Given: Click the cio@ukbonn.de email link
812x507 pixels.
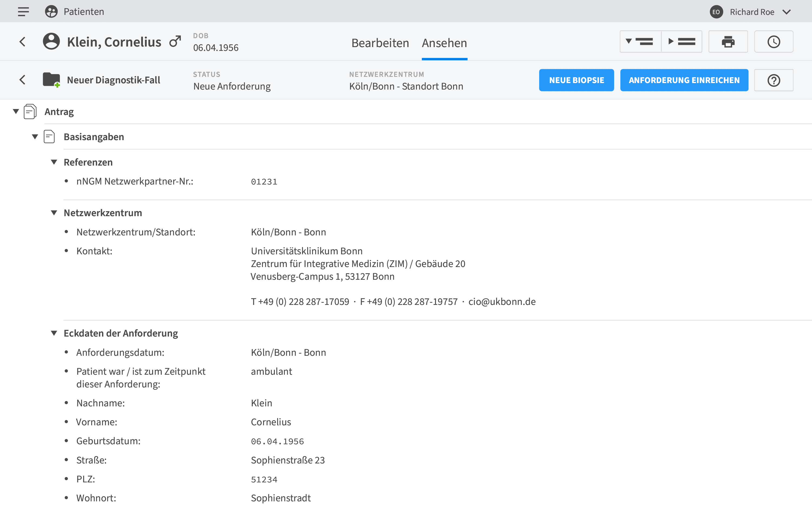Looking at the screenshot, I should [x=502, y=301].
